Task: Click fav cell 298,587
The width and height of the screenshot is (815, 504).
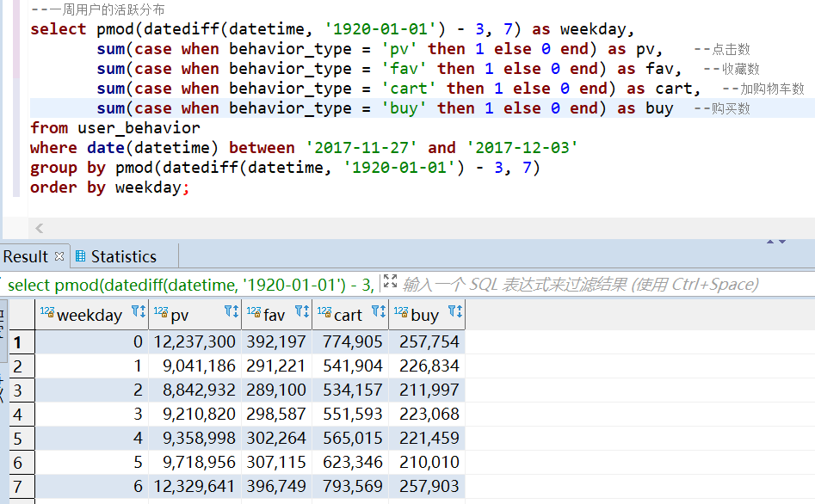Action: 276,414
